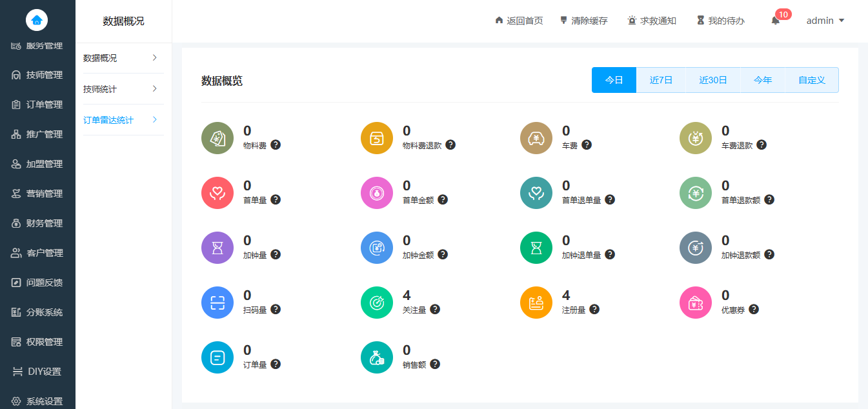Select the 近30日 tab
The width and height of the screenshot is (868, 409).
(x=711, y=79)
